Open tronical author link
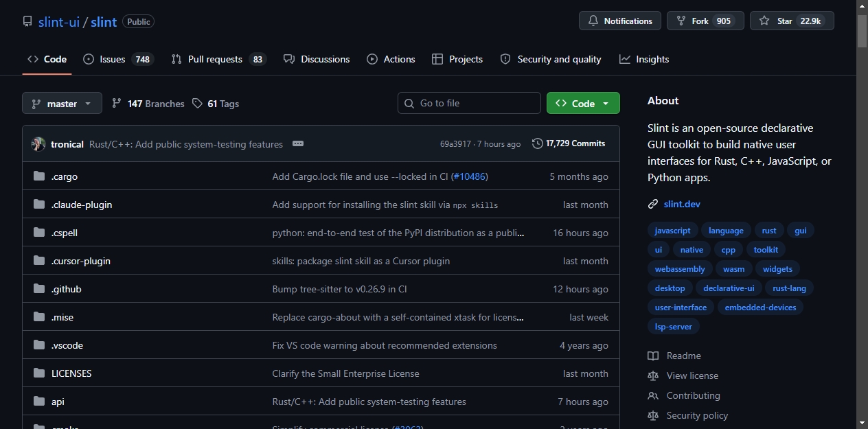868x429 pixels. [x=67, y=144]
